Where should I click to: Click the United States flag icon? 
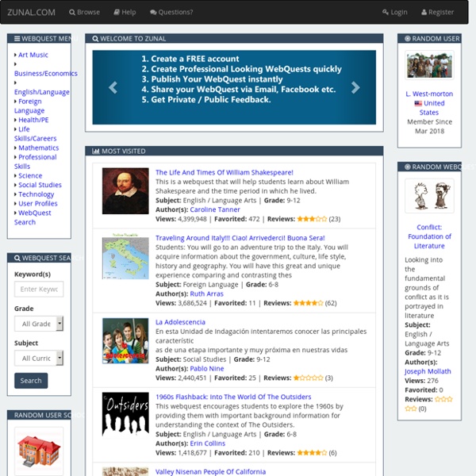[x=418, y=103]
